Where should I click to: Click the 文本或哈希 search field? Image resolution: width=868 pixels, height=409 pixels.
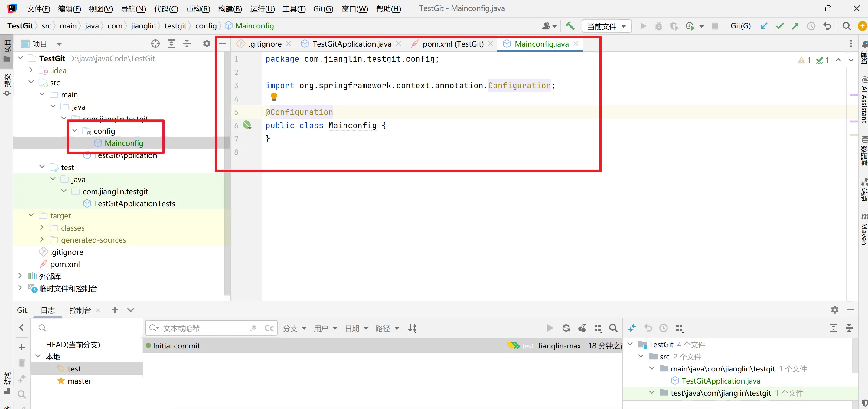(202, 328)
